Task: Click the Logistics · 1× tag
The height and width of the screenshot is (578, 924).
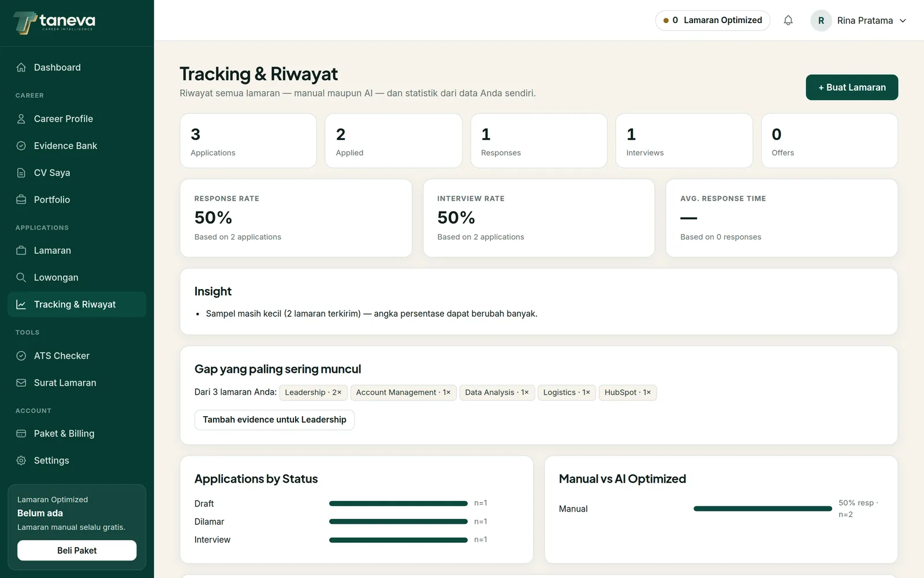Action: point(567,392)
